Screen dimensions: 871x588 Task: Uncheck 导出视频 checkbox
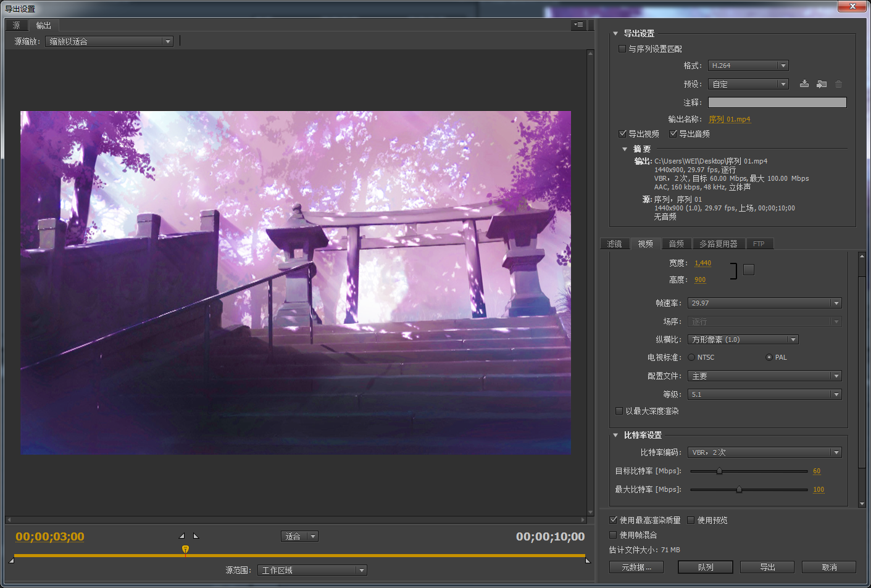click(x=623, y=133)
